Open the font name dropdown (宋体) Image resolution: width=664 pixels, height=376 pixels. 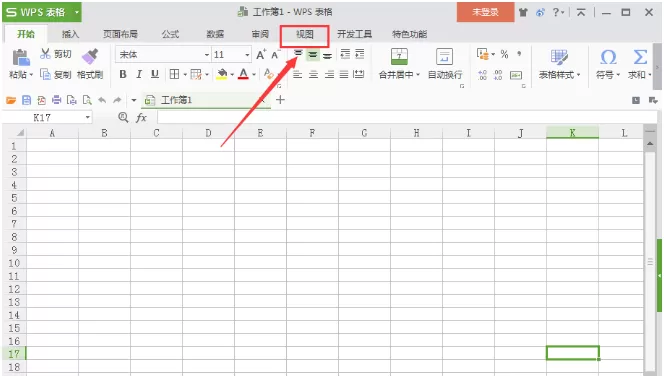(207, 55)
